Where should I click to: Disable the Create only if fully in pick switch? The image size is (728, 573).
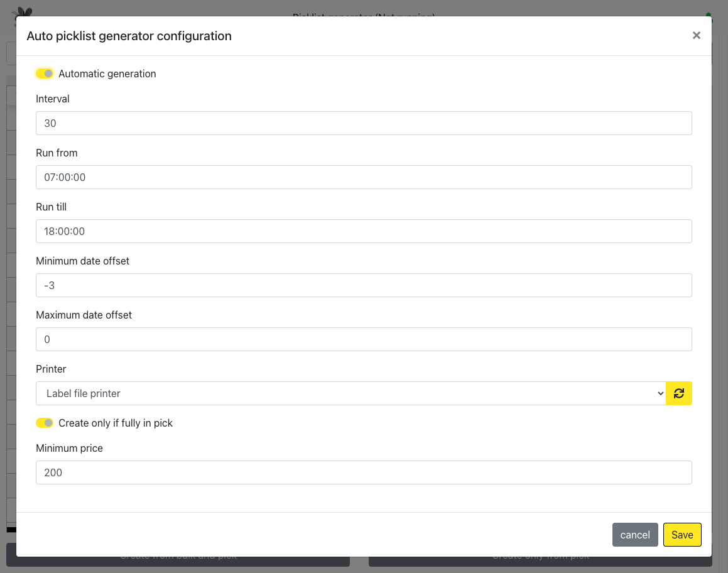point(45,423)
